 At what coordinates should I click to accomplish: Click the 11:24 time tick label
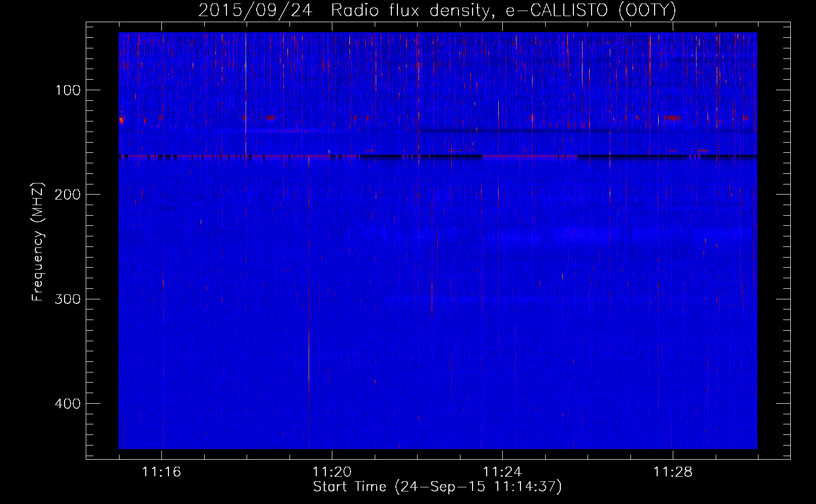(x=502, y=472)
